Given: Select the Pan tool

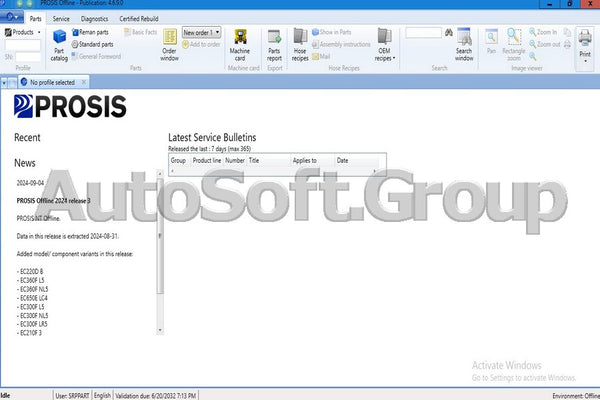Looking at the screenshot, I should [491, 42].
